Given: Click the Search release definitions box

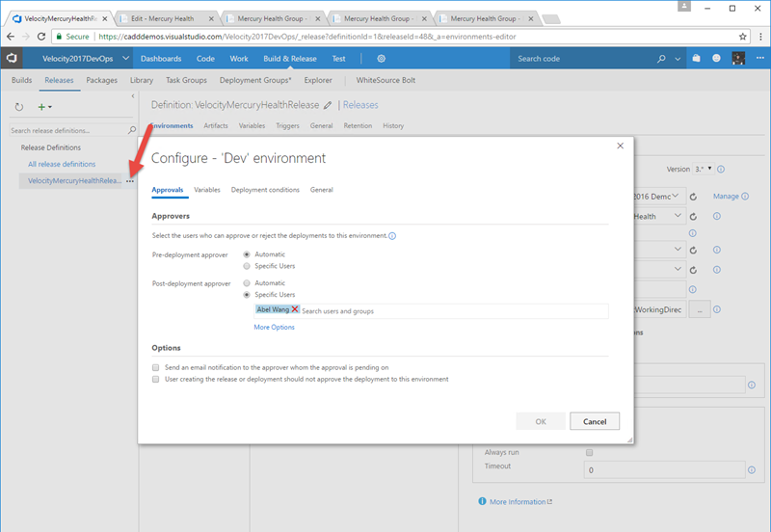Looking at the screenshot, I should [x=67, y=130].
